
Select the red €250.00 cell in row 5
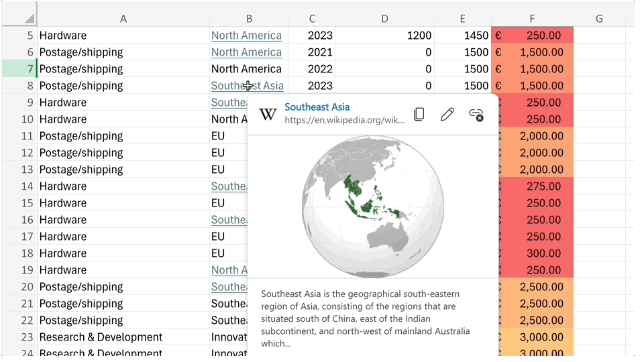(x=532, y=36)
